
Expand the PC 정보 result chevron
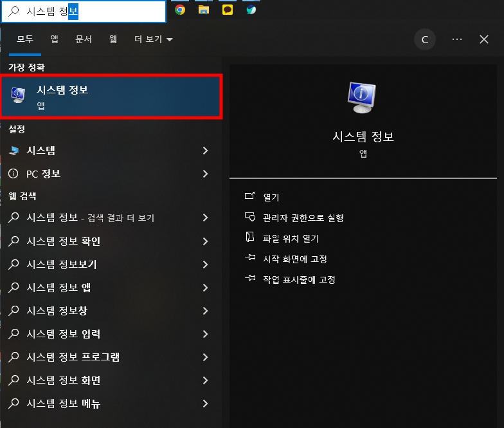click(206, 174)
